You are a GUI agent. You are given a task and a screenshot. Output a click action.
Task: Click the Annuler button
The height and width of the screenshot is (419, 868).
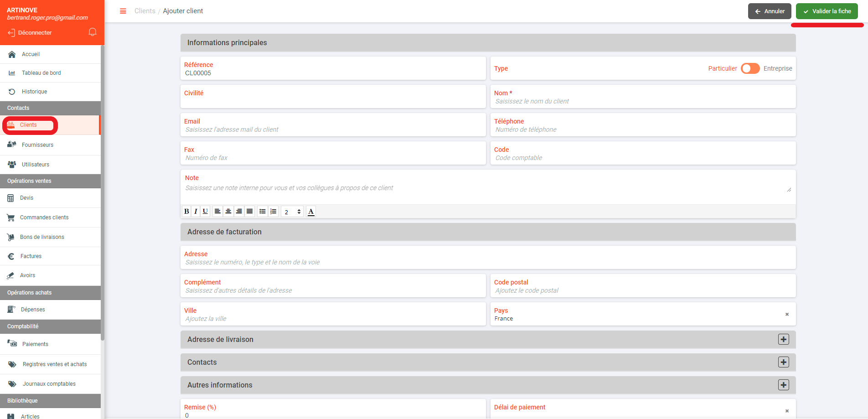tap(770, 11)
